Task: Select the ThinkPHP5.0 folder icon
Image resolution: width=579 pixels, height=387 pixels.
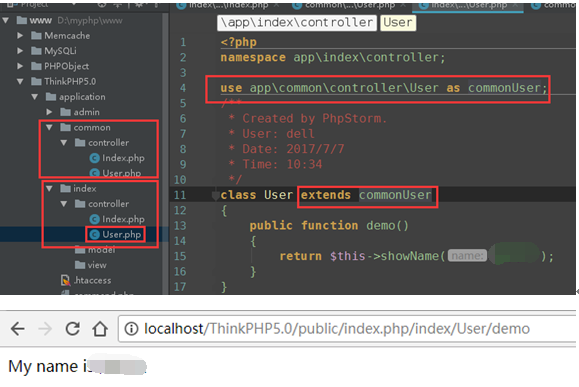Action: 36,81
